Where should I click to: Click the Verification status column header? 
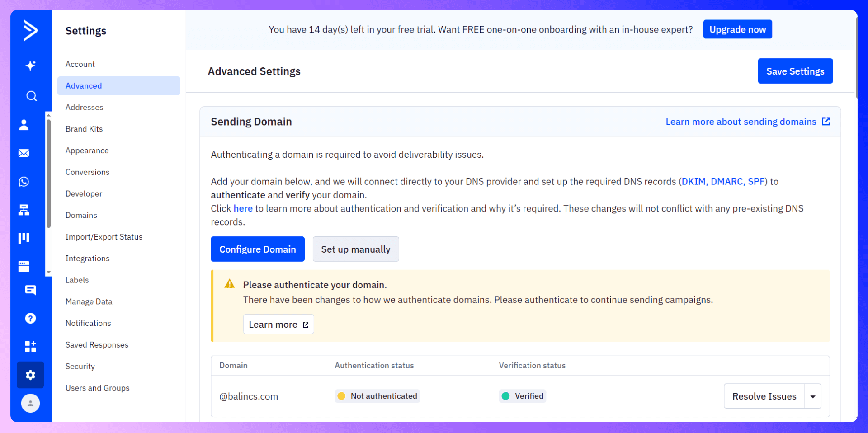[532, 366]
